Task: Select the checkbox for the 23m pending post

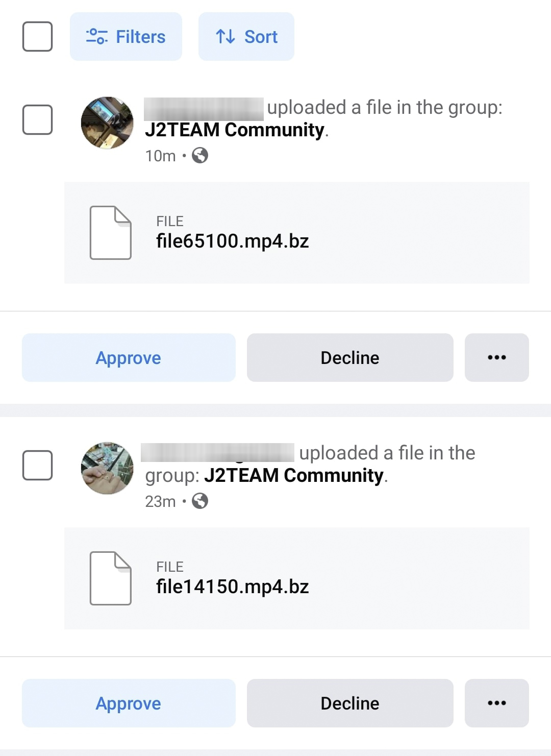Action: pos(38,465)
